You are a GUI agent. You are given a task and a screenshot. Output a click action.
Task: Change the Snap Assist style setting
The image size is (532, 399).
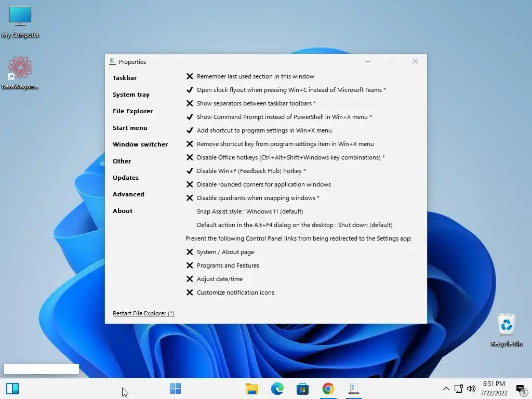(250, 211)
